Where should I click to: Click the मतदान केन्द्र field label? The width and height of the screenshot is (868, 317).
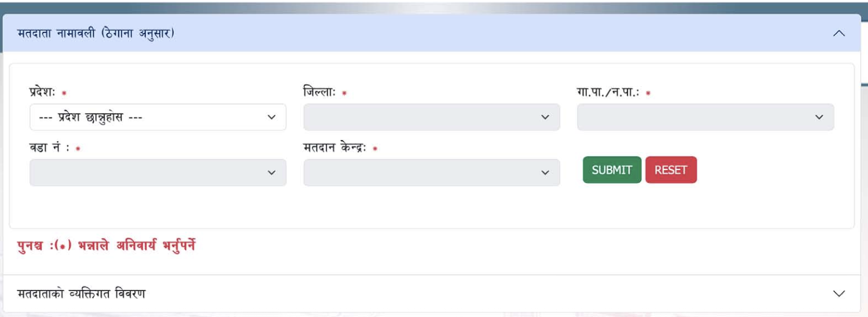click(336, 148)
